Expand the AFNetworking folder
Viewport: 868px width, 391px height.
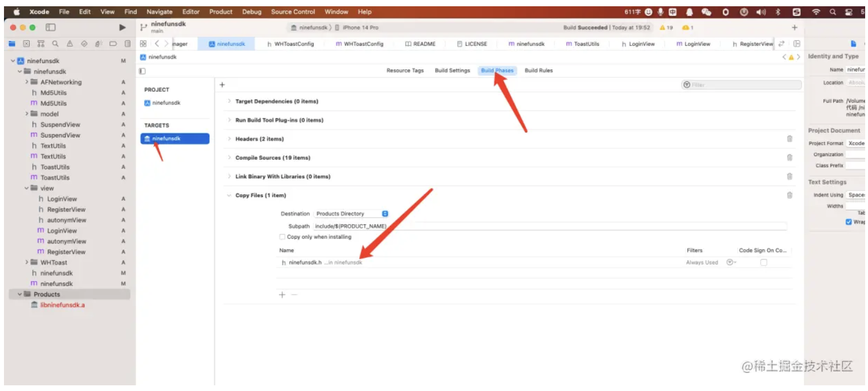pyautogui.click(x=27, y=82)
